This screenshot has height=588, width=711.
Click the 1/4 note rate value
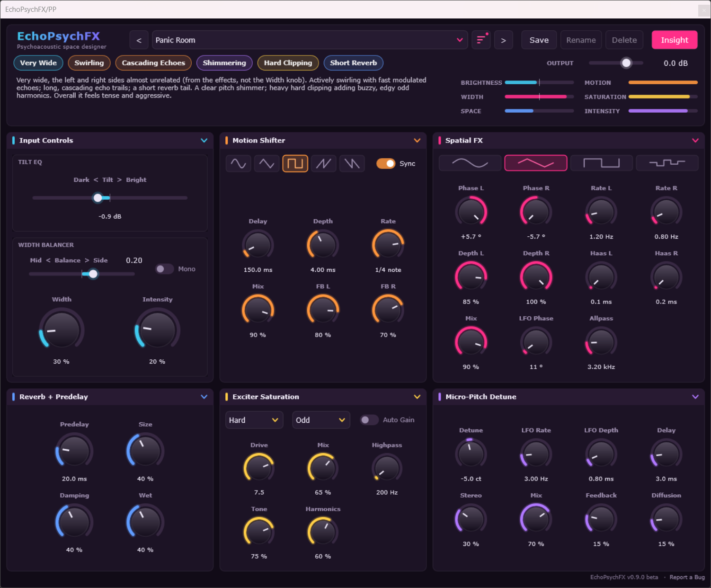coord(388,270)
